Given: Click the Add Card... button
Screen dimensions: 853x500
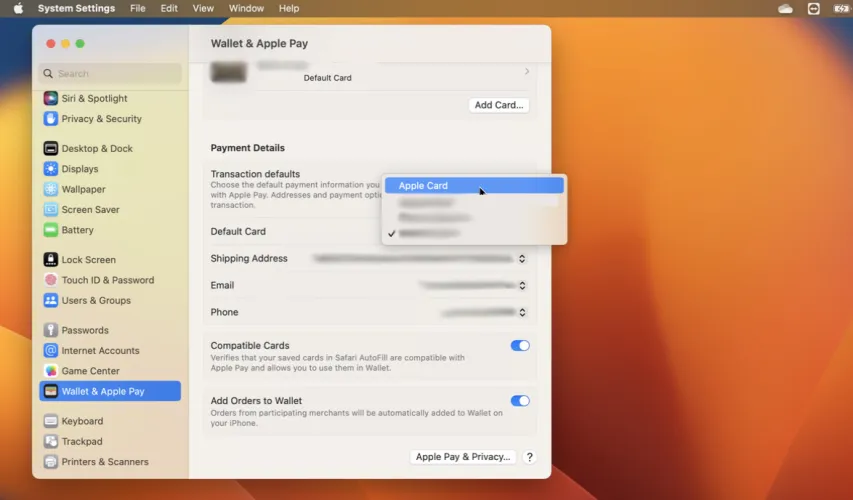Looking at the screenshot, I should [498, 105].
